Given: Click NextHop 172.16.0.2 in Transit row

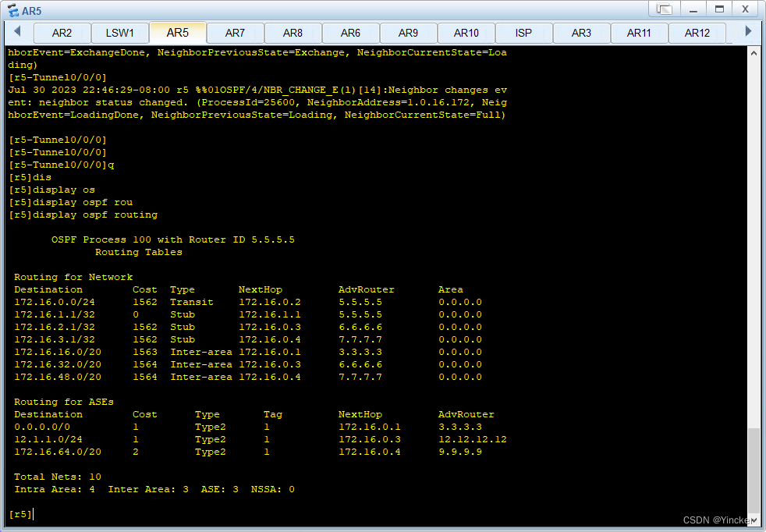Looking at the screenshot, I should (270, 302).
